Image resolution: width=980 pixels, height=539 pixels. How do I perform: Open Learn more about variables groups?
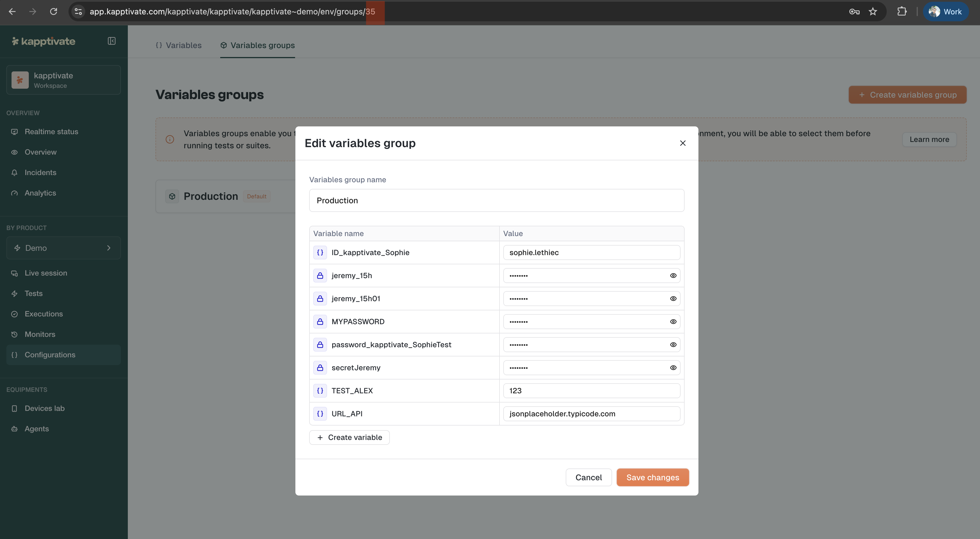[x=929, y=139]
